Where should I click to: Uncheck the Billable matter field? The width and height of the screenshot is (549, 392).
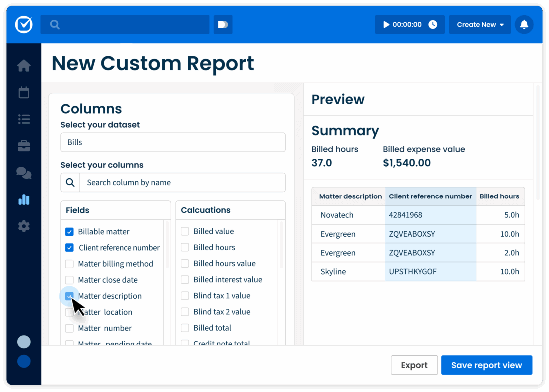[x=69, y=231]
